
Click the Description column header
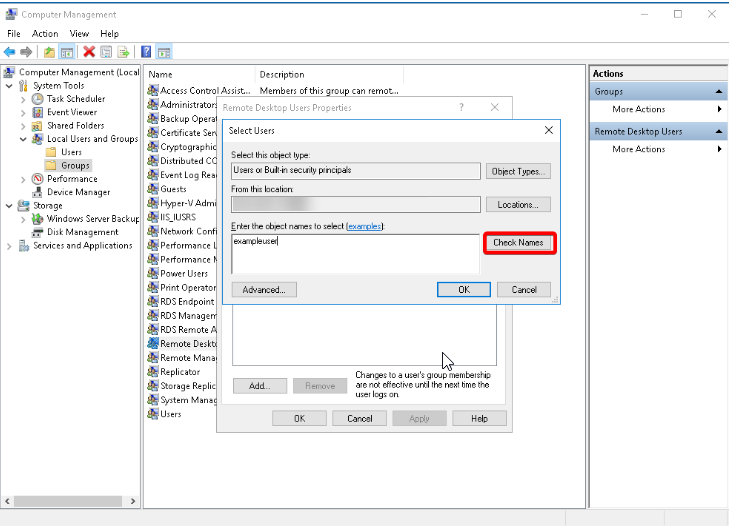[329, 74]
